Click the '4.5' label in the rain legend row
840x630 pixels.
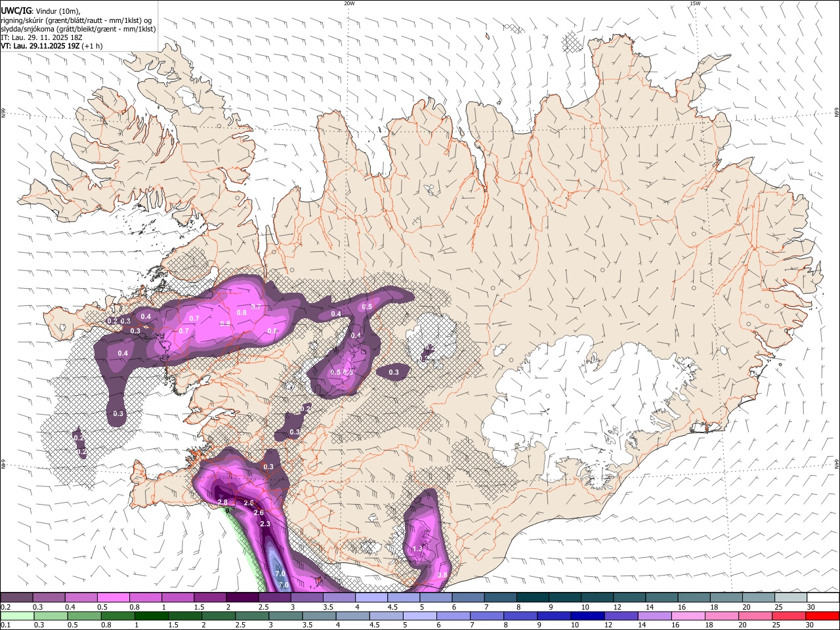(374, 625)
